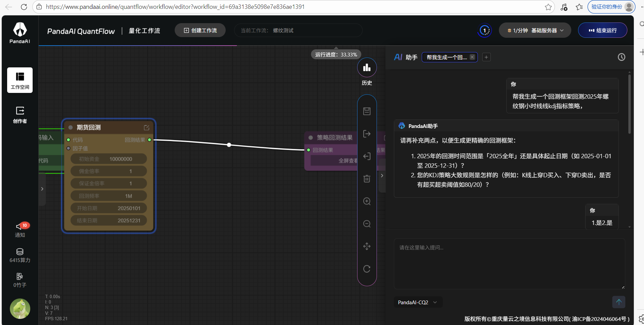Image resolution: width=644 pixels, height=325 pixels.
Task: Click the 保证金倍率 value field
Action: [109, 183]
